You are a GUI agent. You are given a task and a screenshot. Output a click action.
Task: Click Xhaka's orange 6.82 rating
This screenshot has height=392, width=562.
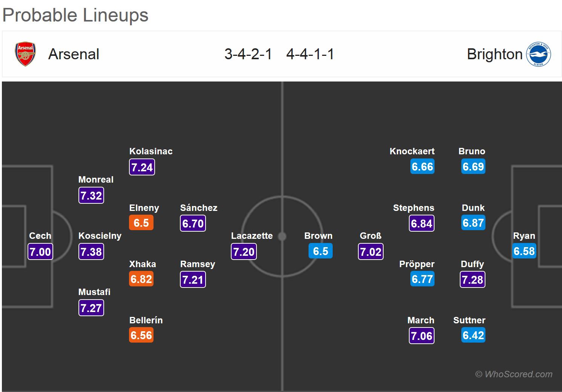click(141, 279)
